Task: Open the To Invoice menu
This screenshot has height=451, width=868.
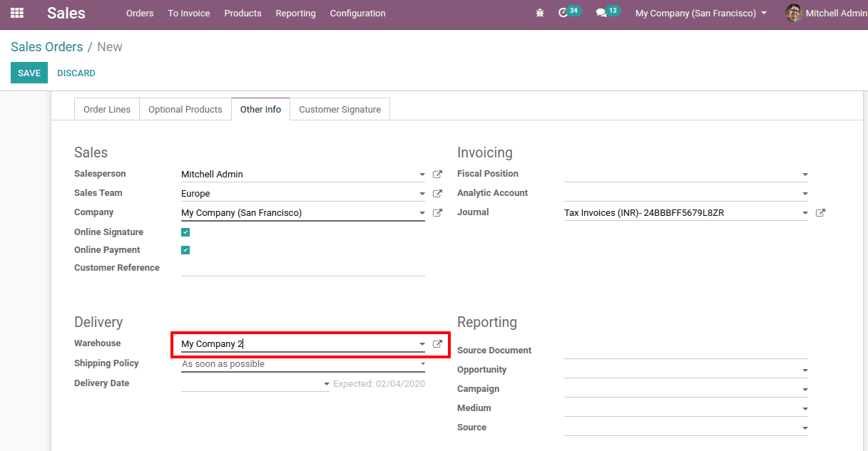Action: click(189, 13)
